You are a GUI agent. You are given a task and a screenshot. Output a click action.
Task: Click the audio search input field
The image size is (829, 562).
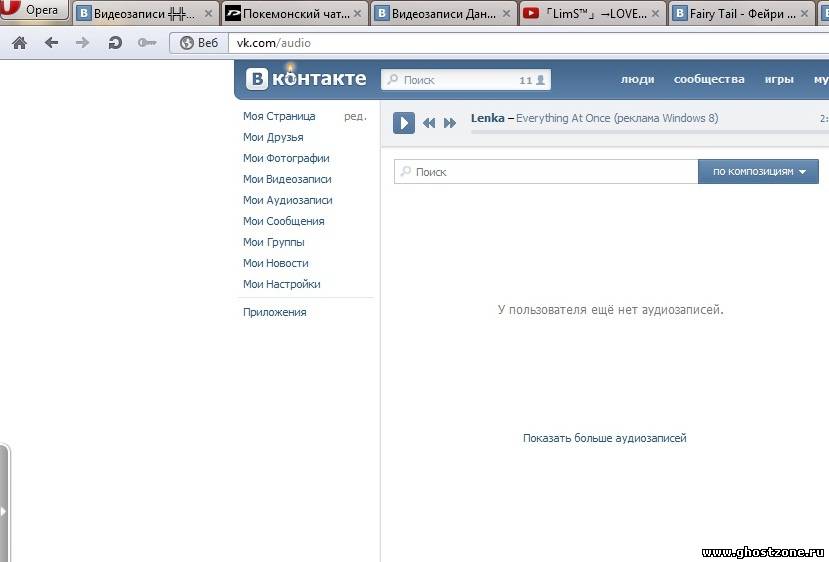pos(545,172)
